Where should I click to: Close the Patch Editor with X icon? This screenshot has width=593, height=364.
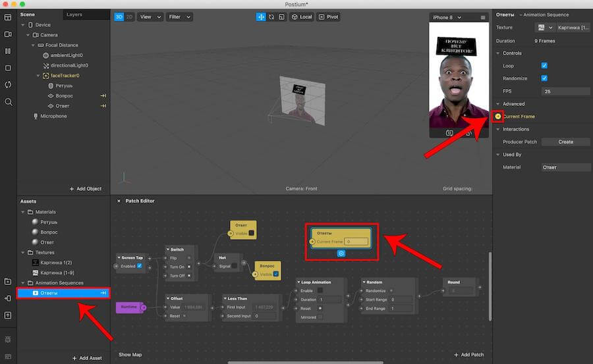tap(119, 201)
